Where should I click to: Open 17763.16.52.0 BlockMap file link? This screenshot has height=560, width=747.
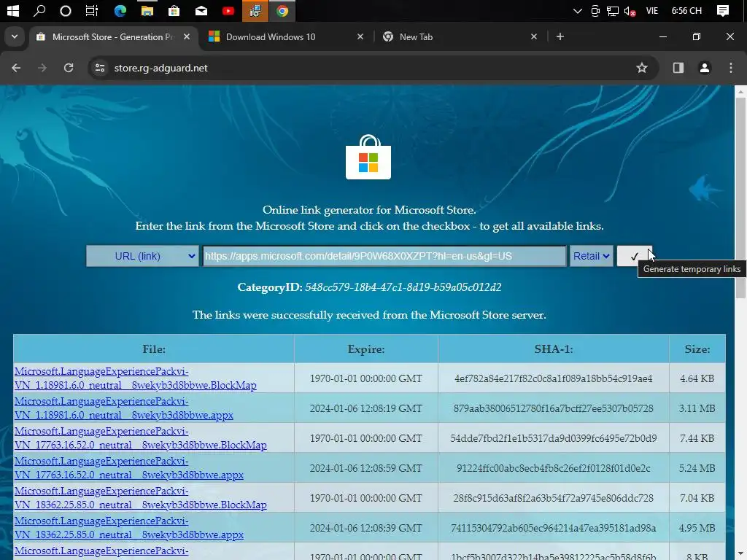(141, 438)
